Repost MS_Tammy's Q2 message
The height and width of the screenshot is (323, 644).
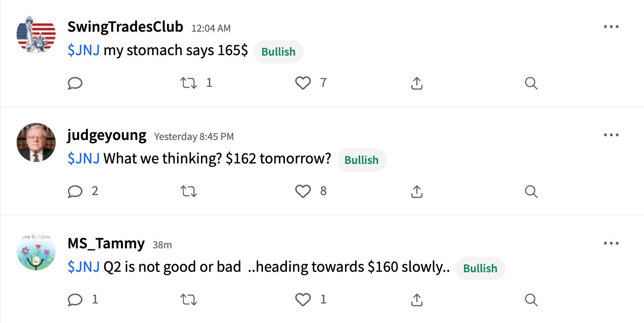[x=189, y=300]
